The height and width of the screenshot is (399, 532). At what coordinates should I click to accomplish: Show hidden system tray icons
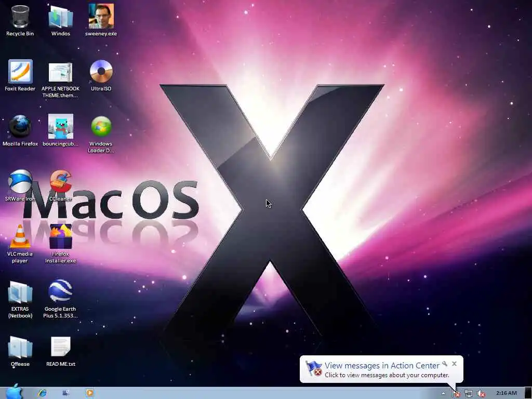point(443,394)
